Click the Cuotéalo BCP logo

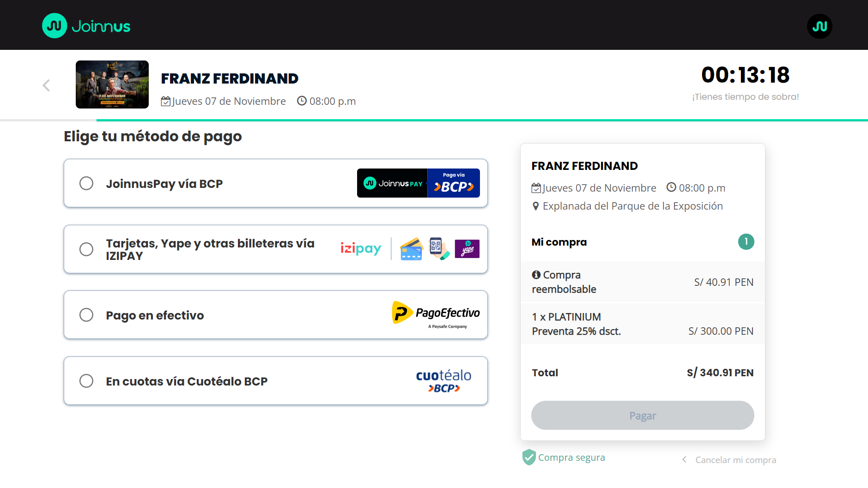pyautogui.click(x=443, y=381)
